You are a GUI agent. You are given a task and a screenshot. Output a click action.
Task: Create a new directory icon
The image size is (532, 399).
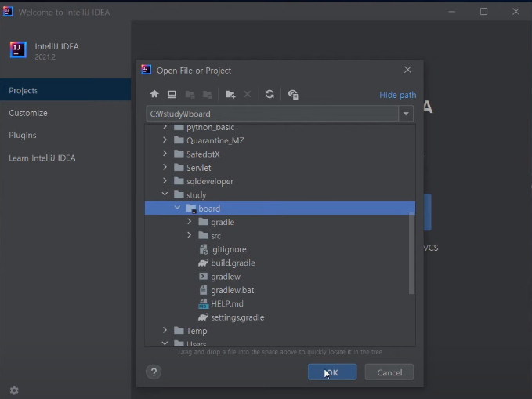pyautogui.click(x=230, y=94)
